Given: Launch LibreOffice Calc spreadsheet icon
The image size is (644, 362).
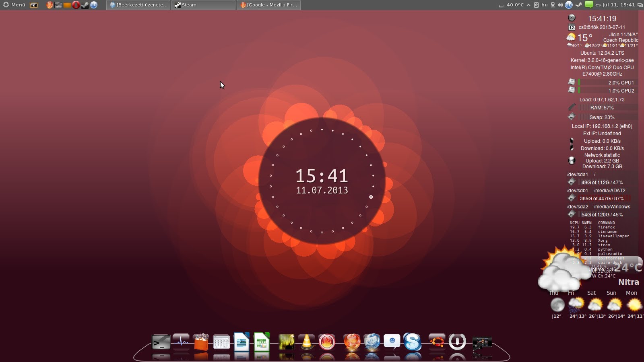Looking at the screenshot, I should (x=262, y=343).
